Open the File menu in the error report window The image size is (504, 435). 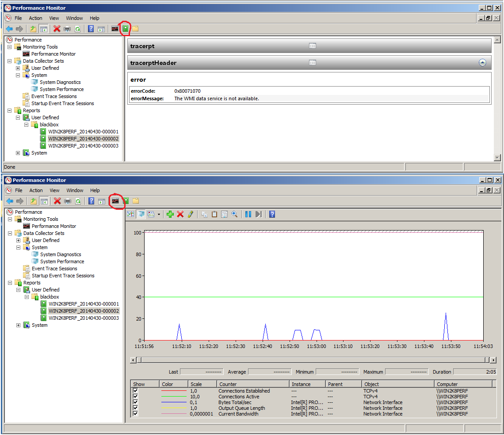pyautogui.click(x=18, y=18)
